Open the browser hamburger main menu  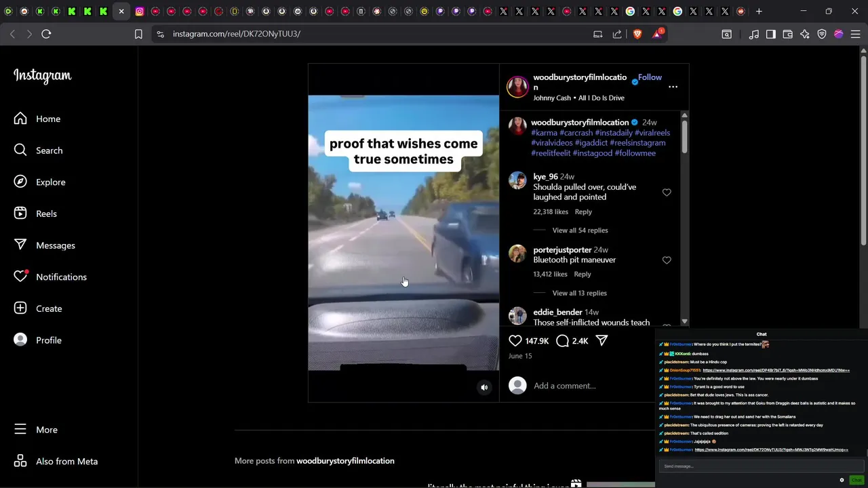tap(855, 34)
